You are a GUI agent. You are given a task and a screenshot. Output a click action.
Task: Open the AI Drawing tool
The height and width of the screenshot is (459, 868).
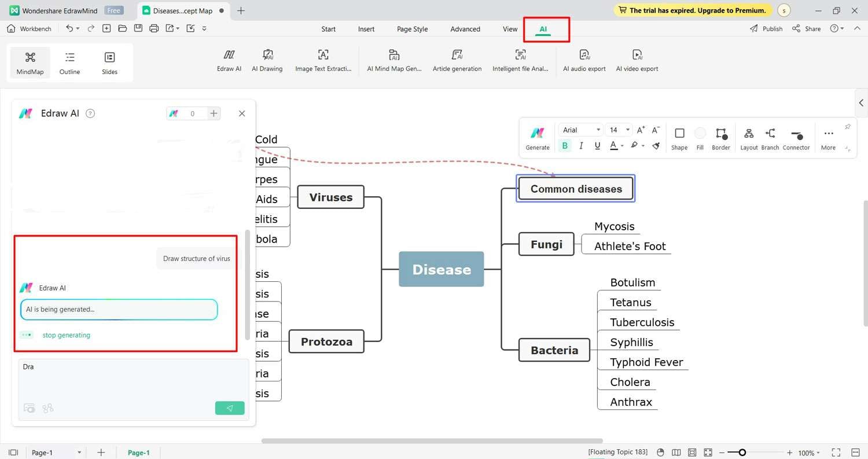(x=267, y=61)
